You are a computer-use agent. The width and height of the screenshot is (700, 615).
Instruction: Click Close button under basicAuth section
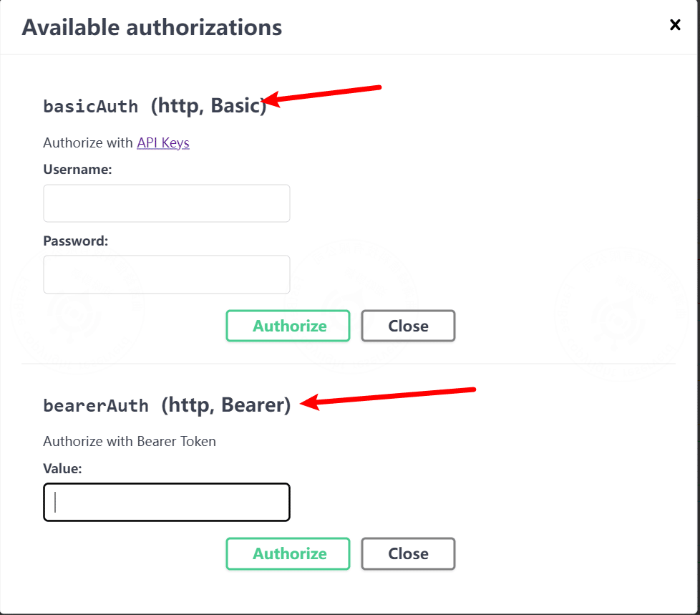(408, 326)
